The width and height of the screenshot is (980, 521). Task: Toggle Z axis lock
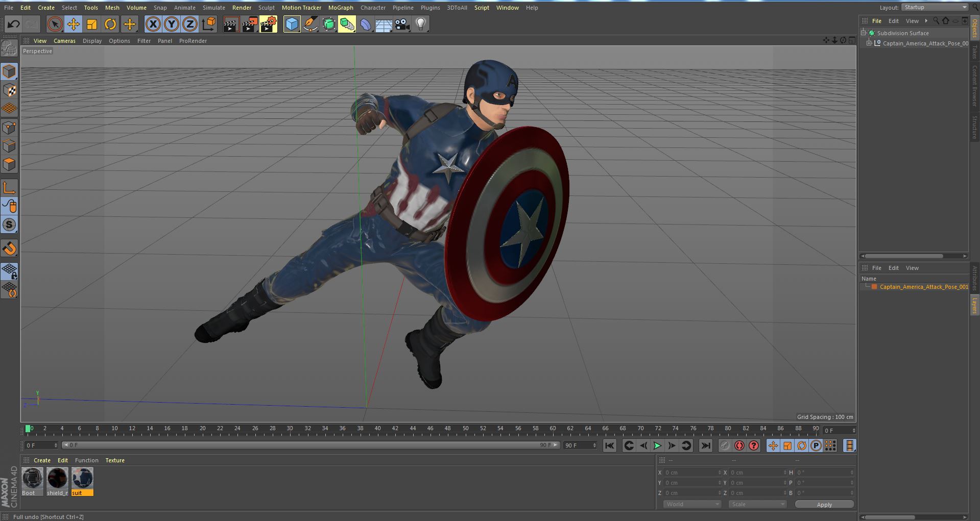tap(190, 24)
